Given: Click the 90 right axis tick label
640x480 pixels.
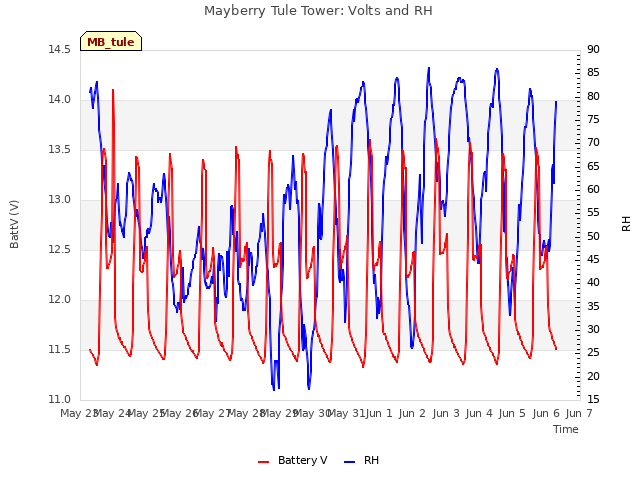Looking at the screenshot, I should pos(593,49).
